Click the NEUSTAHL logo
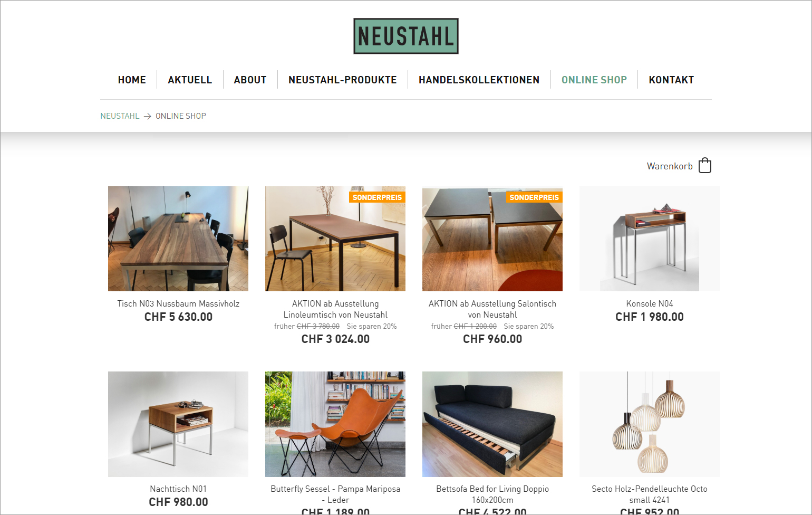 coord(406,36)
